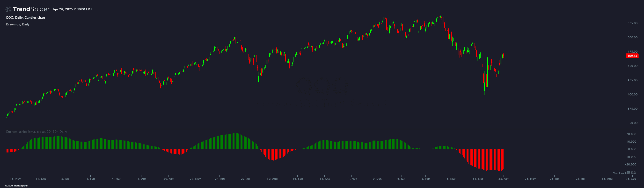Image resolution: width=644 pixels, height=188 pixels.
Task: Click the 23. Jun date label
Action: tap(555, 179)
